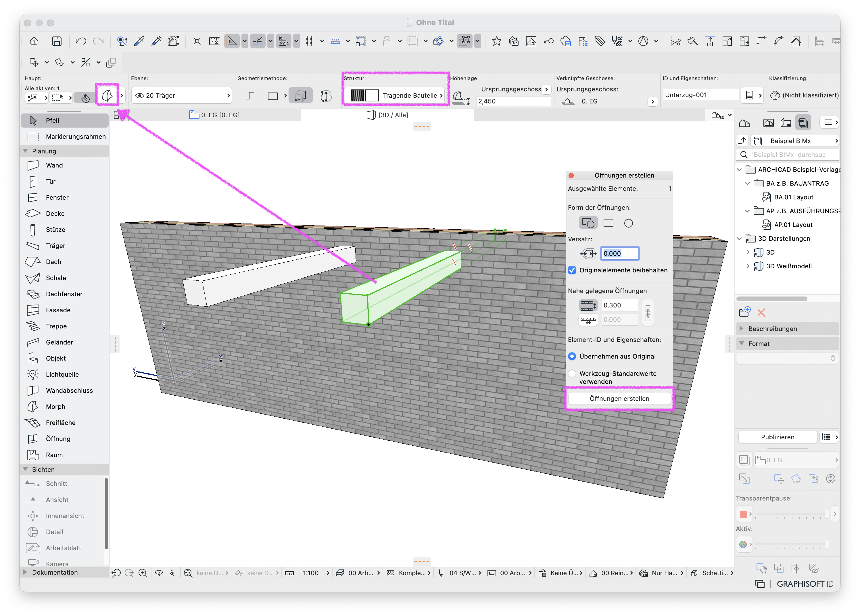Collapse the Format section
Viewport: 860px width, 616px height.
[741, 343]
